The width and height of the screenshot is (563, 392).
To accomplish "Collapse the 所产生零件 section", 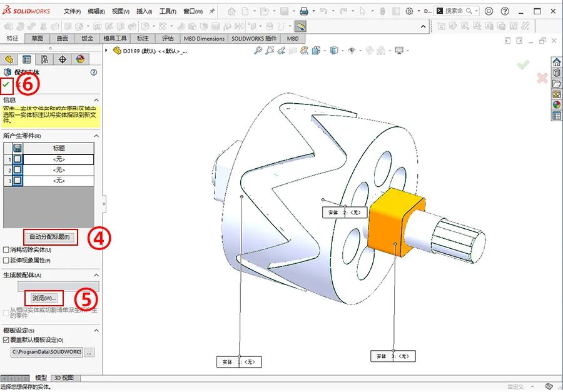I will coord(96,136).
